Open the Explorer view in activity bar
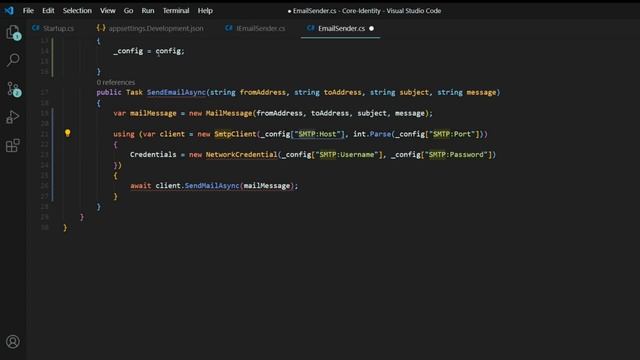640x360 pixels. click(13, 32)
